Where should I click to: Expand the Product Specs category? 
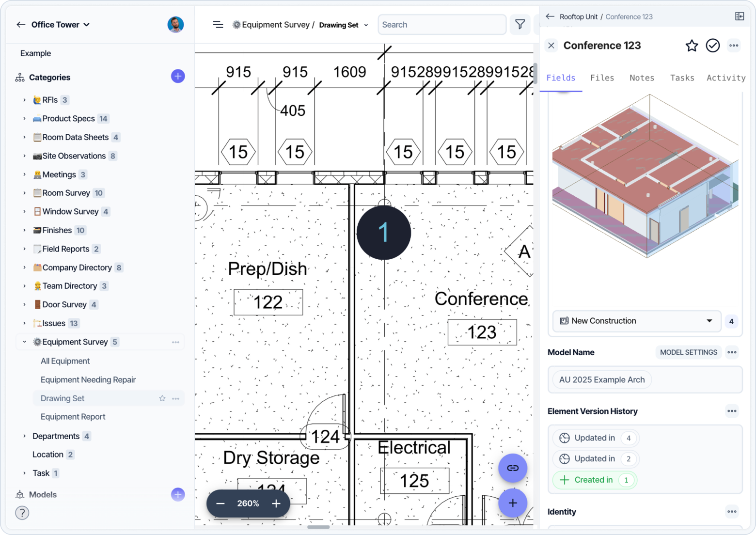[x=24, y=118]
